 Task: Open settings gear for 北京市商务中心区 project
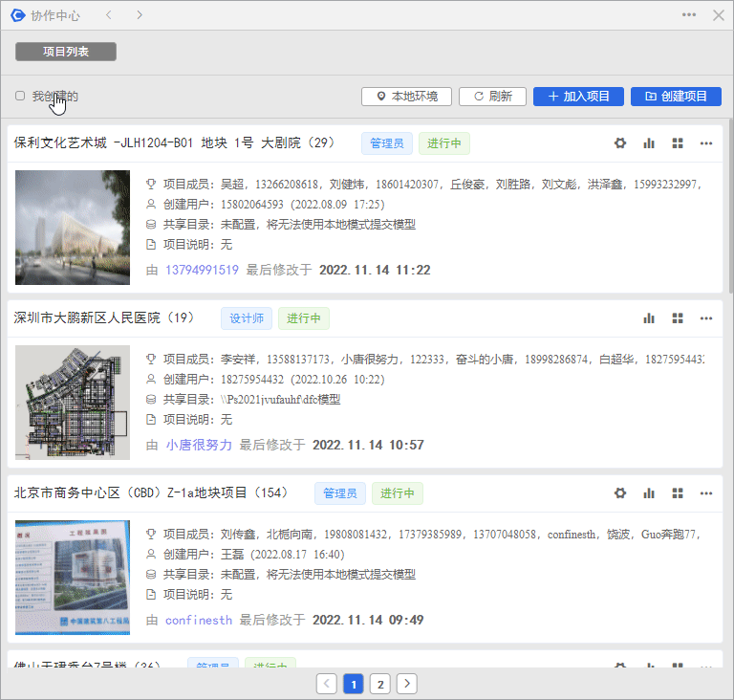[x=620, y=493]
